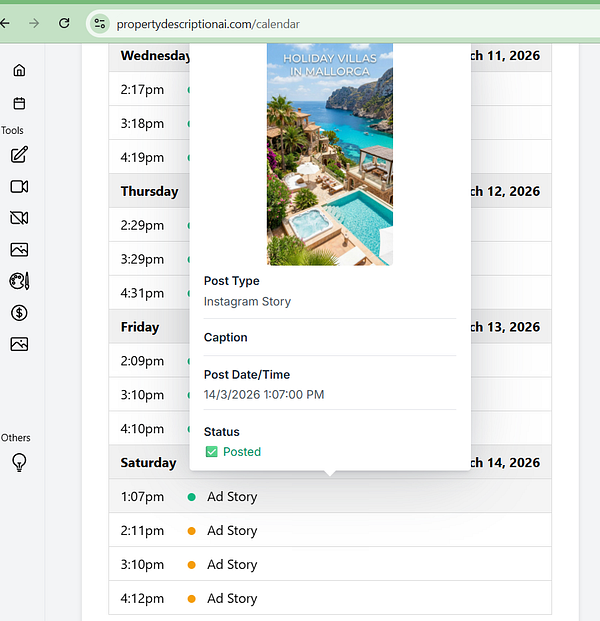600x621 pixels.
Task: Reload the page with the refresh icon
Action: click(64, 23)
